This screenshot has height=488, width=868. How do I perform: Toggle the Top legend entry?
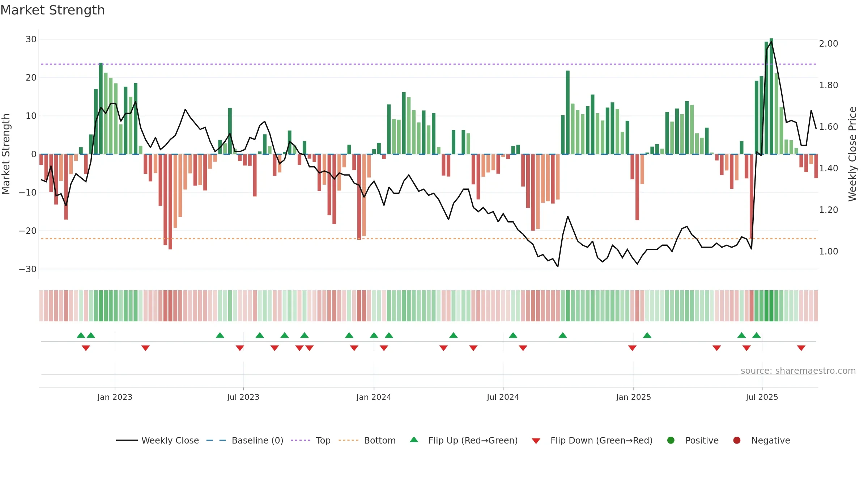pyautogui.click(x=311, y=440)
